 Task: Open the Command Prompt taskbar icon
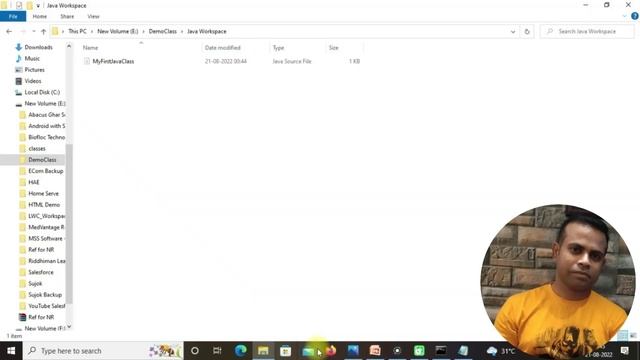441,351
